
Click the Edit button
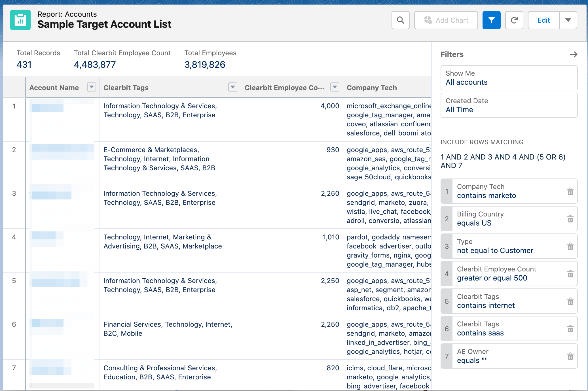[x=543, y=20]
